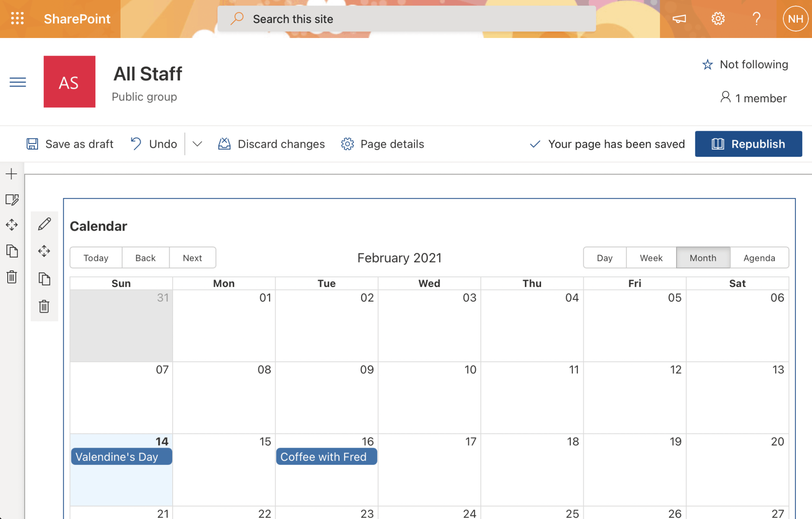Go to Next month in calendar

[x=192, y=258]
